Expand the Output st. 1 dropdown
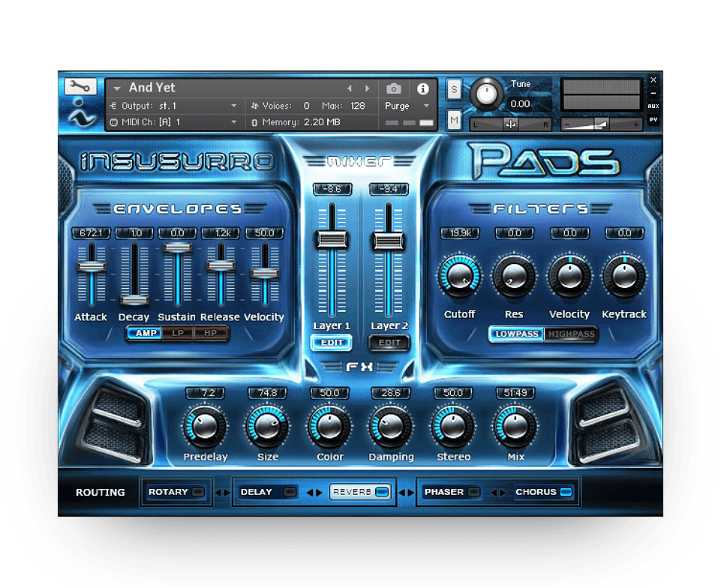The image size is (721, 588). coord(233,106)
